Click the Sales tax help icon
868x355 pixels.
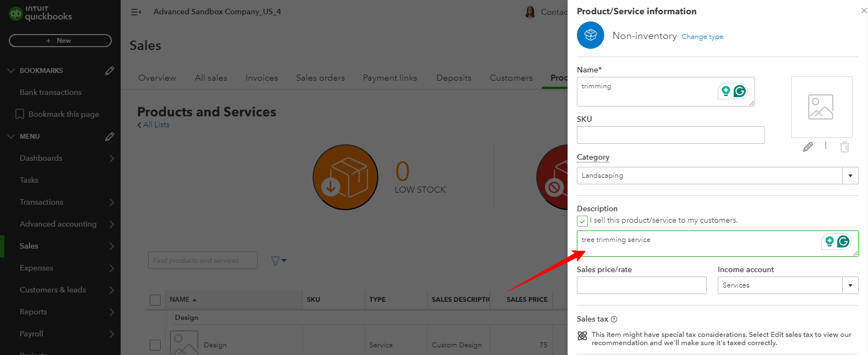tap(614, 319)
